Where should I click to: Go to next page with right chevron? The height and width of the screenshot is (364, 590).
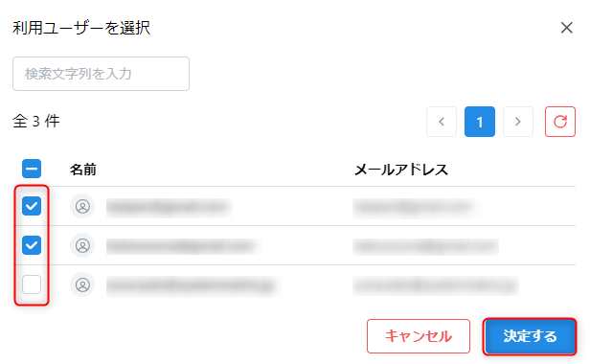coord(518,122)
